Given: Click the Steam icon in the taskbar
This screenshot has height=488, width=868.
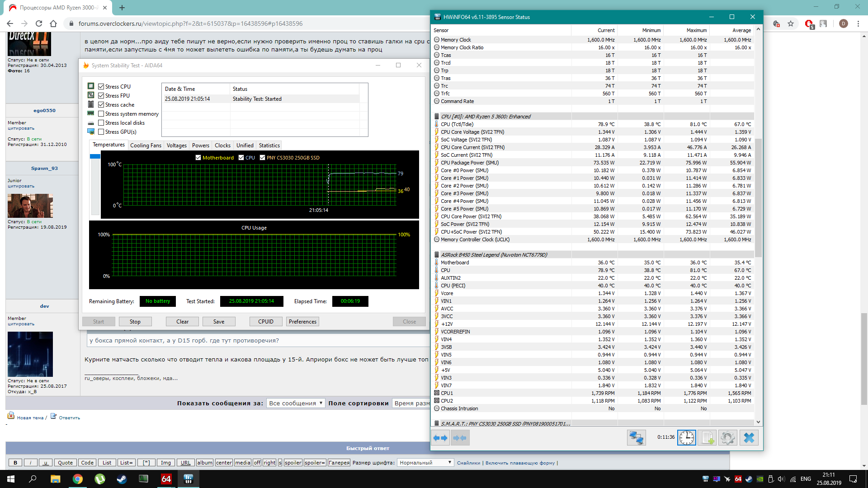Looking at the screenshot, I should pos(122,479).
